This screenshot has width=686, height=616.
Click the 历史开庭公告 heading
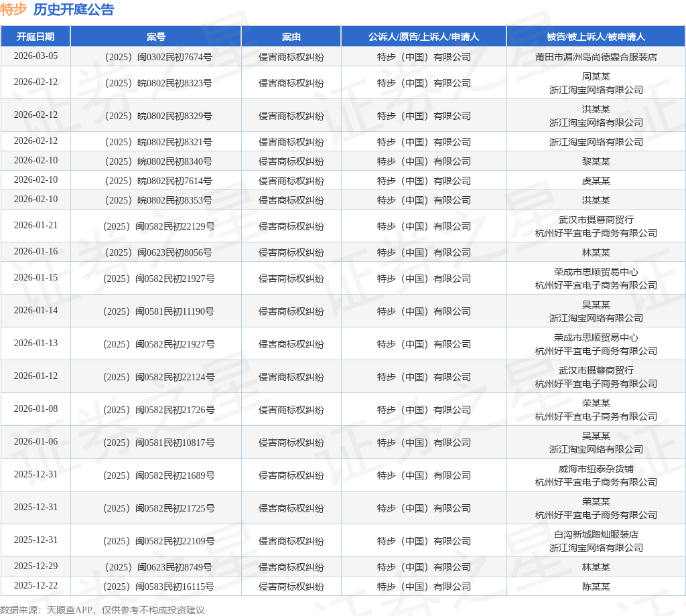[x=74, y=9]
